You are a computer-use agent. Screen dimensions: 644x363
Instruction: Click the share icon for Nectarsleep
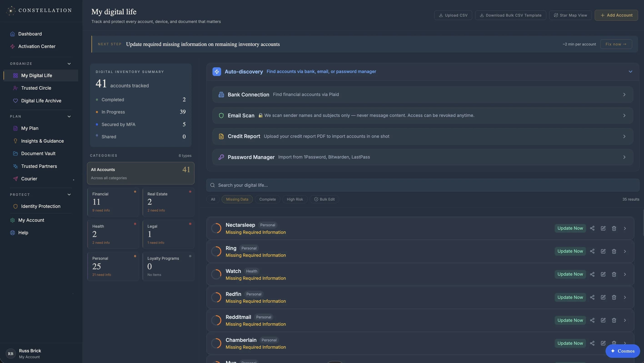(592, 228)
